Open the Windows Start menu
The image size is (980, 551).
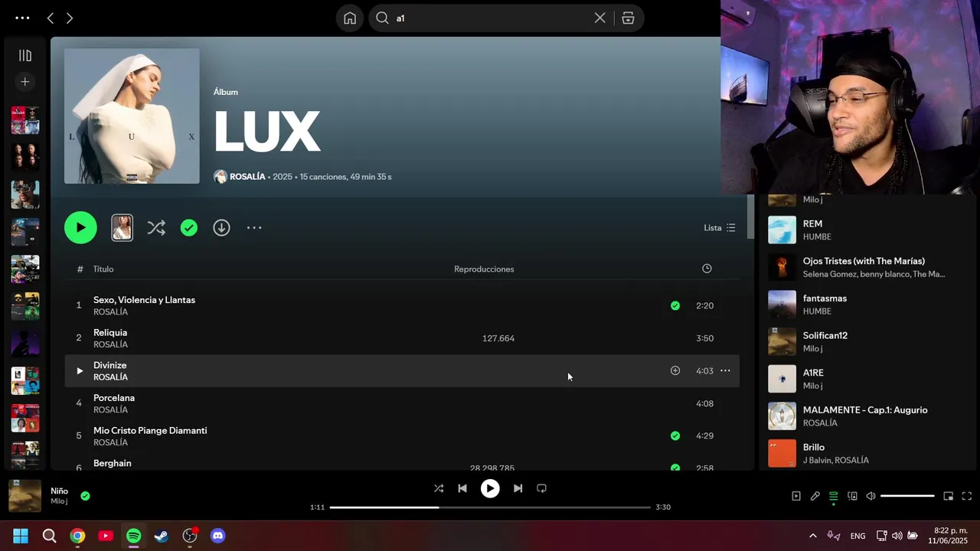21,536
